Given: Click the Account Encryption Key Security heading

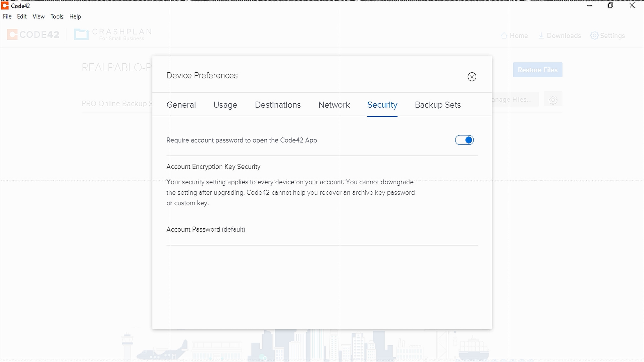Looking at the screenshot, I should (213, 167).
